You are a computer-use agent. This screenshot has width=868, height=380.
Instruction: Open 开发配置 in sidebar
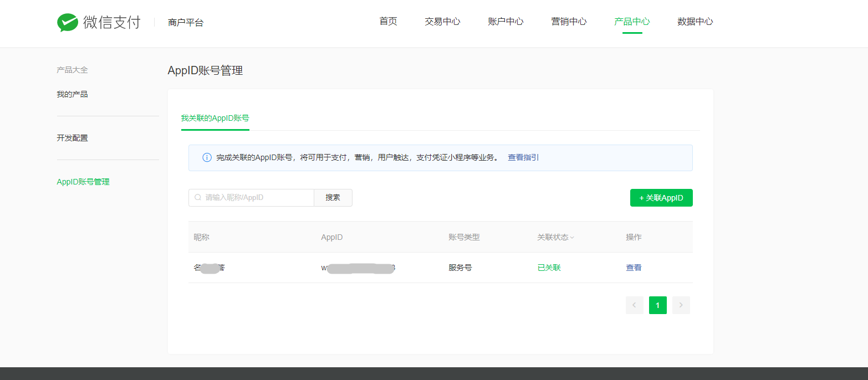point(72,138)
